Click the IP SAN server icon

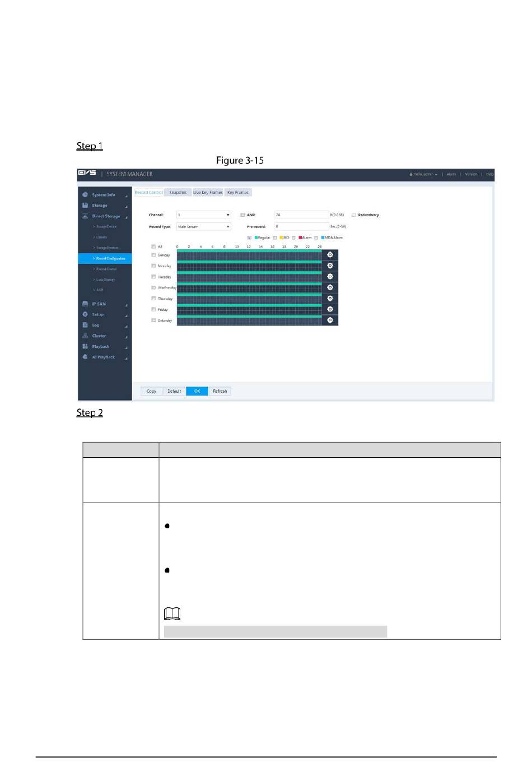[x=85, y=304]
